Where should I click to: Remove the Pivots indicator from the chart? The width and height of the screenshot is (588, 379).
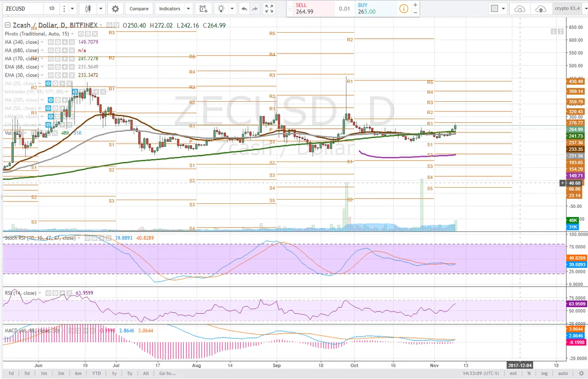pos(95,34)
